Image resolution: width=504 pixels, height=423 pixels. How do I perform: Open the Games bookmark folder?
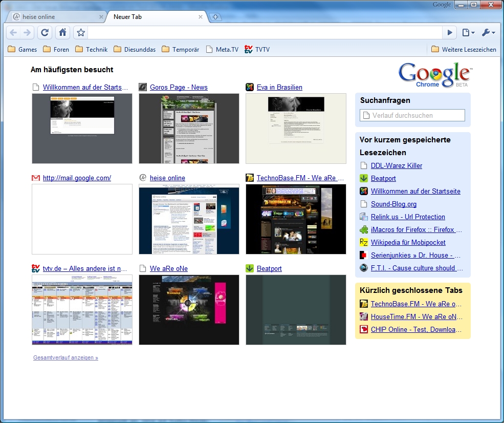coord(23,50)
